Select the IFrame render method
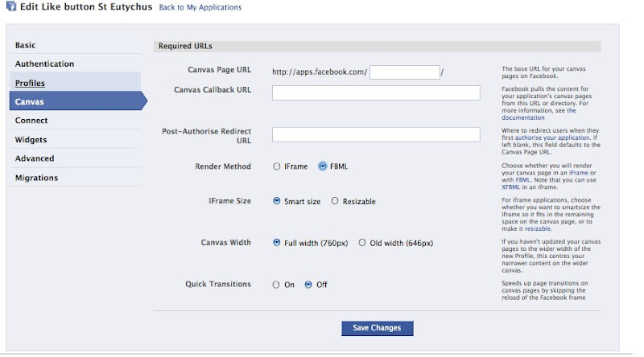The image size is (644, 357). (x=277, y=167)
